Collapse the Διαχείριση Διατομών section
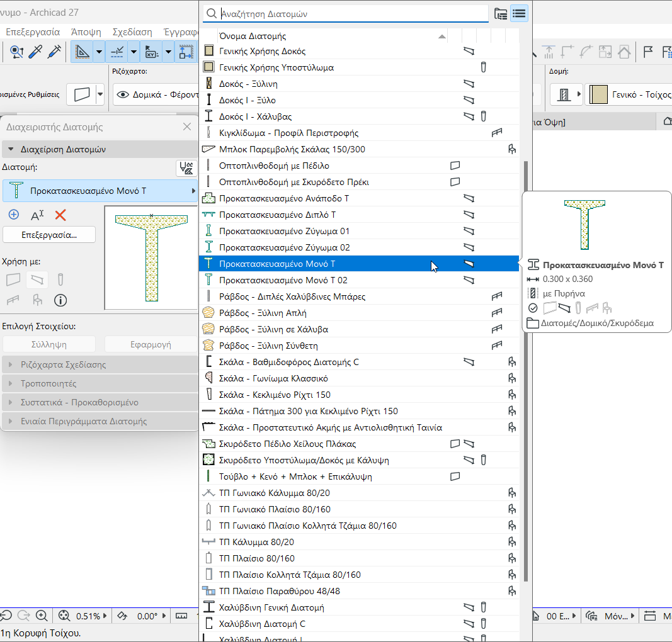The image size is (672, 642). 11,150
